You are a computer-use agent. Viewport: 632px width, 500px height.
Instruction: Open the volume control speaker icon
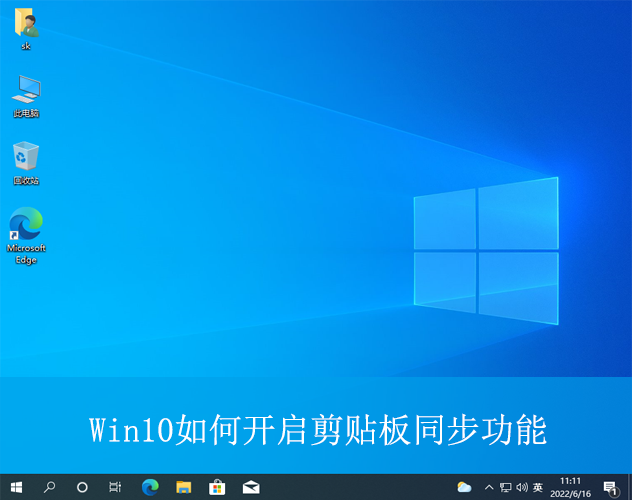pyautogui.click(x=521, y=487)
